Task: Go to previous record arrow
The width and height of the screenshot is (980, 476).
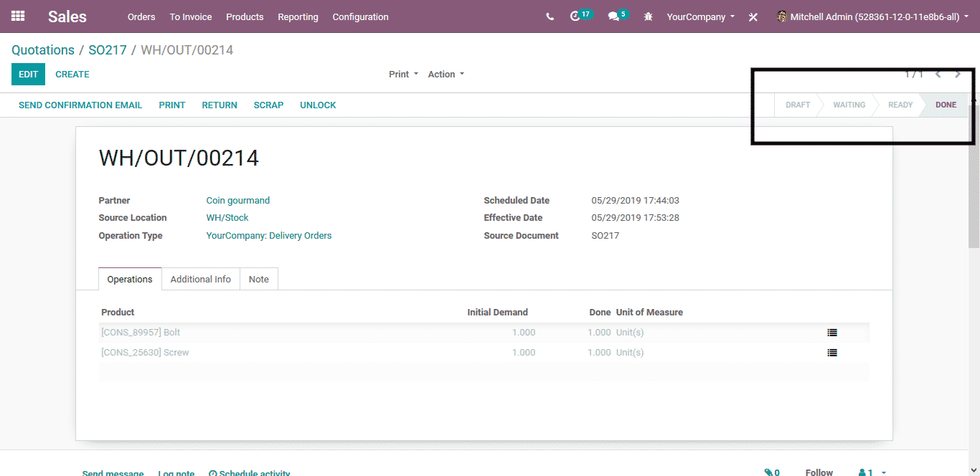Action: (x=938, y=75)
